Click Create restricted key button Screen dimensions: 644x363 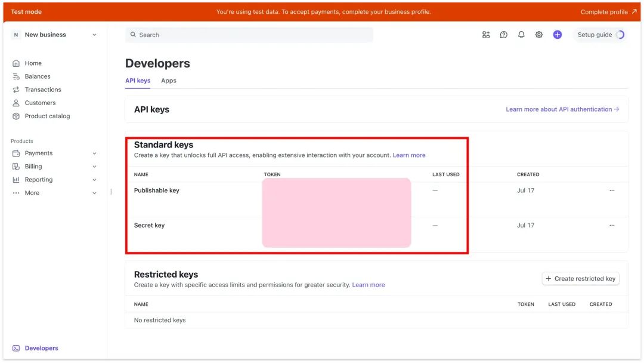(x=580, y=279)
